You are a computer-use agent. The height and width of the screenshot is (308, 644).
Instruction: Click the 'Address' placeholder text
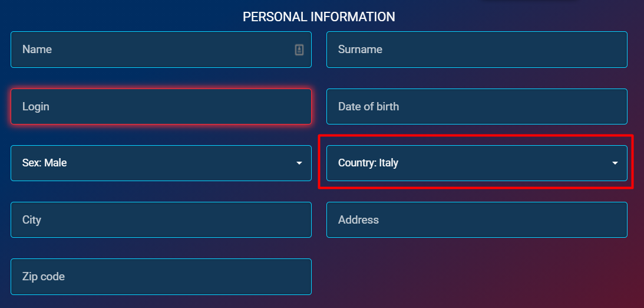point(358,219)
